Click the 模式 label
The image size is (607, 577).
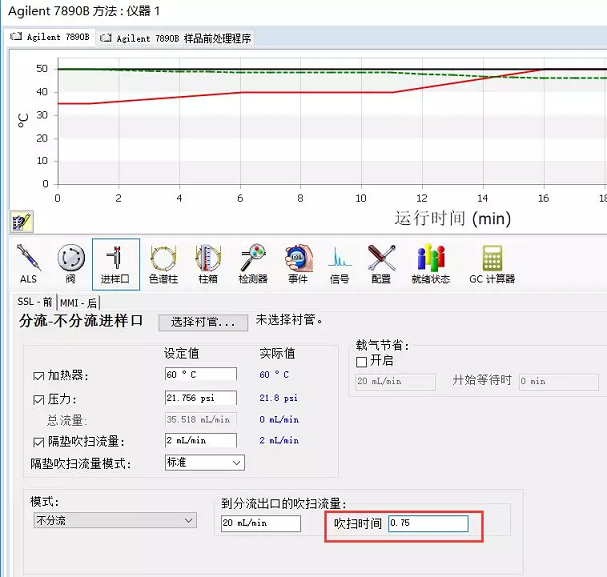click(x=45, y=502)
